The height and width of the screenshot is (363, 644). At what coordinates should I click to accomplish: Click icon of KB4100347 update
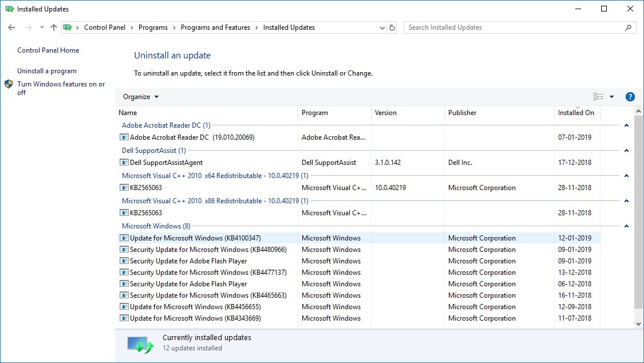tap(124, 238)
